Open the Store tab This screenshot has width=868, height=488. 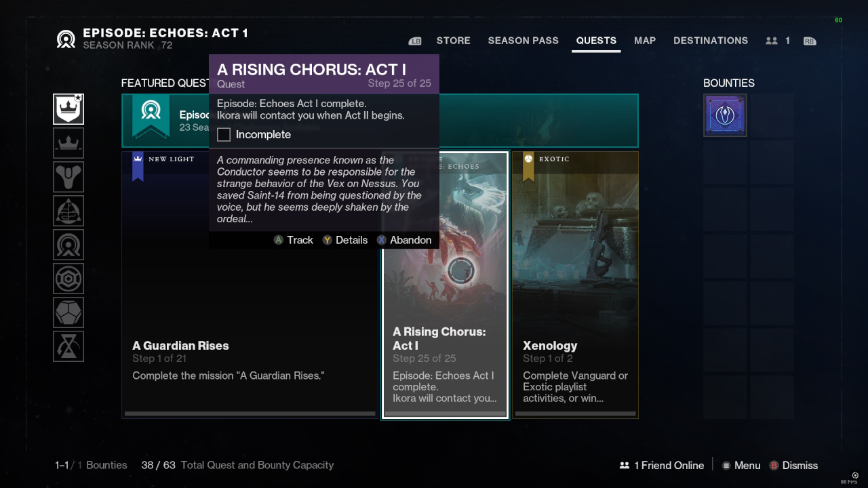point(453,41)
